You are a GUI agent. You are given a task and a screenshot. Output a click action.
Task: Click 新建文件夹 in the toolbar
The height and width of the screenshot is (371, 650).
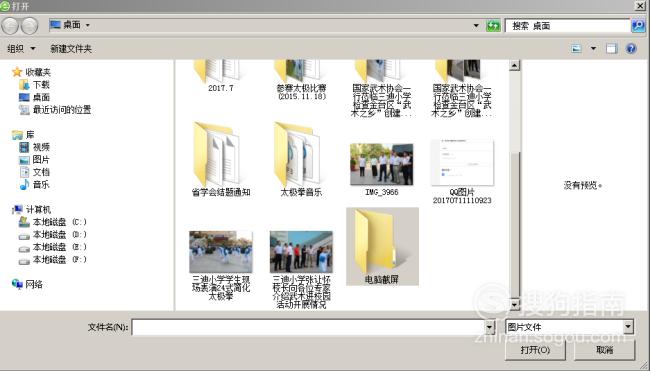pyautogui.click(x=71, y=48)
